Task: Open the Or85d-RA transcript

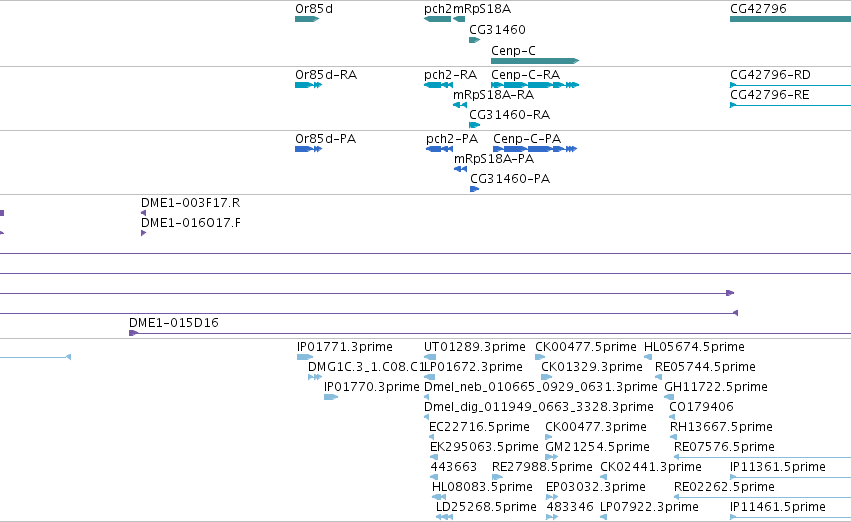Action: point(308,85)
